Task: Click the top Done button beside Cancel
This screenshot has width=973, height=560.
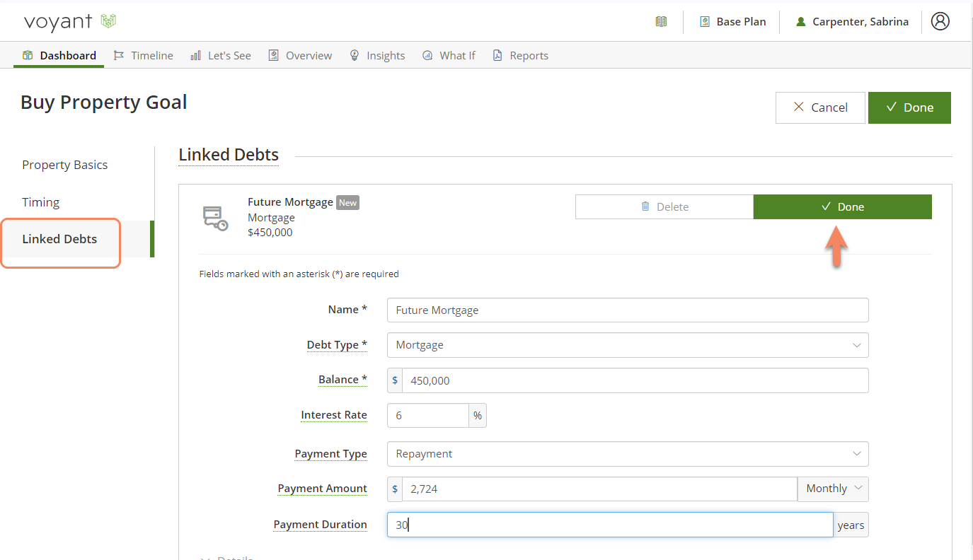Action: (909, 107)
